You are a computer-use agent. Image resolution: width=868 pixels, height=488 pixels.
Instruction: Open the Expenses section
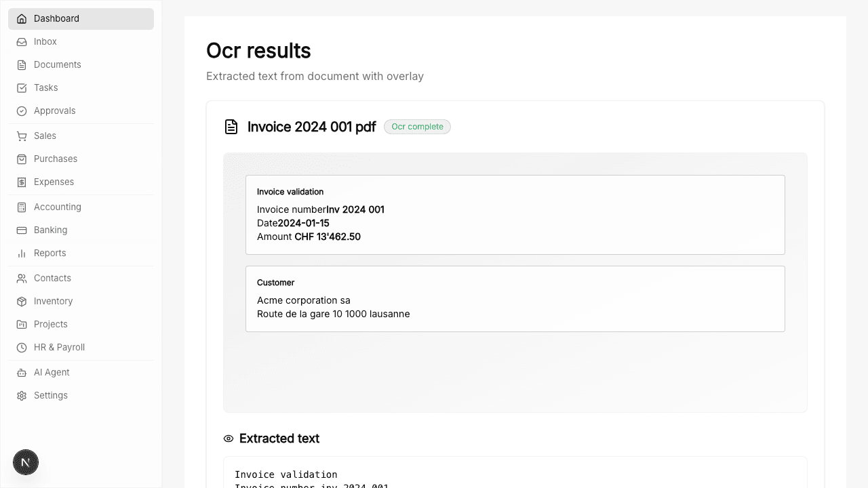[54, 182]
